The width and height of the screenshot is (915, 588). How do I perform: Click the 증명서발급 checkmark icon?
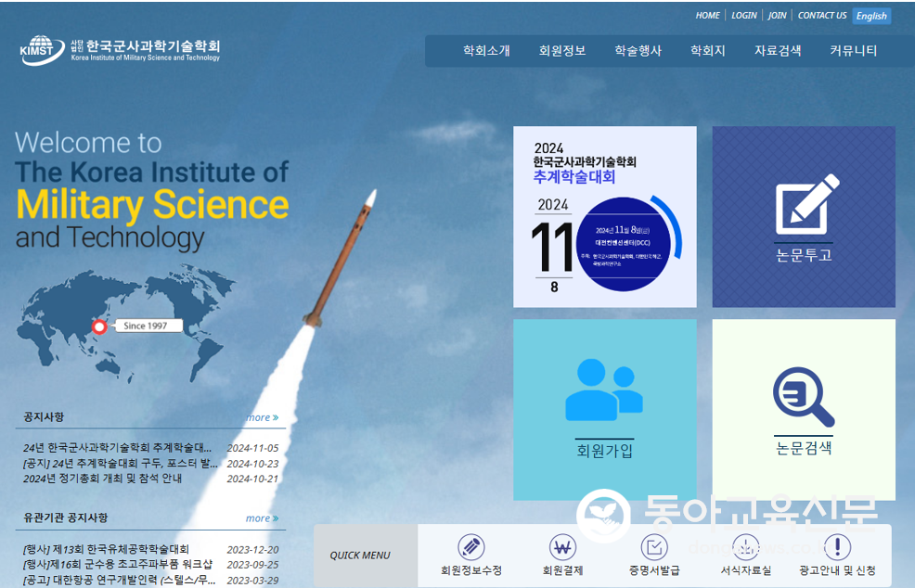pyautogui.click(x=654, y=547)
